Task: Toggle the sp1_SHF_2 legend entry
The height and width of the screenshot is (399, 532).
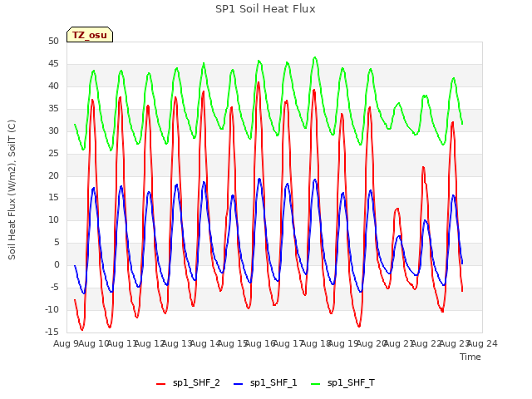Action: (188, 382)
